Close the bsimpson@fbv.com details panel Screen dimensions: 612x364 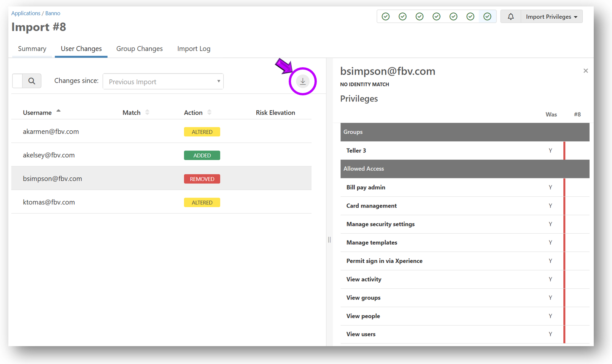585,71
